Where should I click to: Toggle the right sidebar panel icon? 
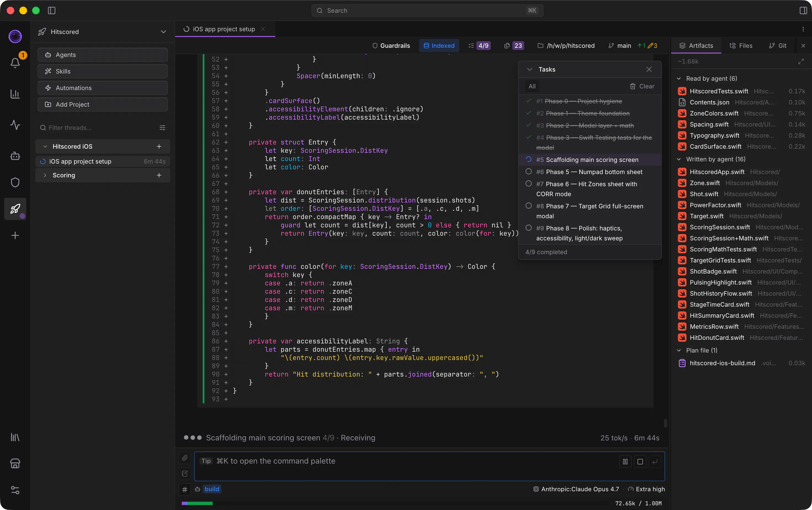pyautogui.click(x=803, y=10)
